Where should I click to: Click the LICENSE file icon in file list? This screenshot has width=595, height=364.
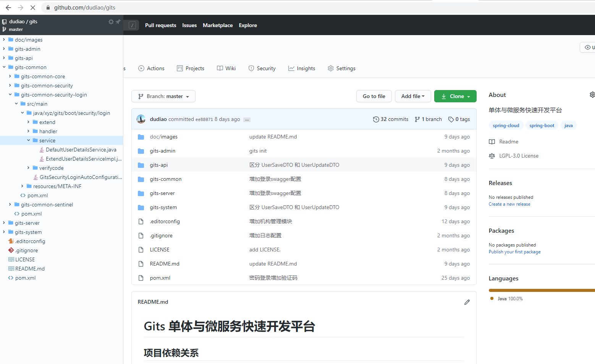tap(141, 250)
